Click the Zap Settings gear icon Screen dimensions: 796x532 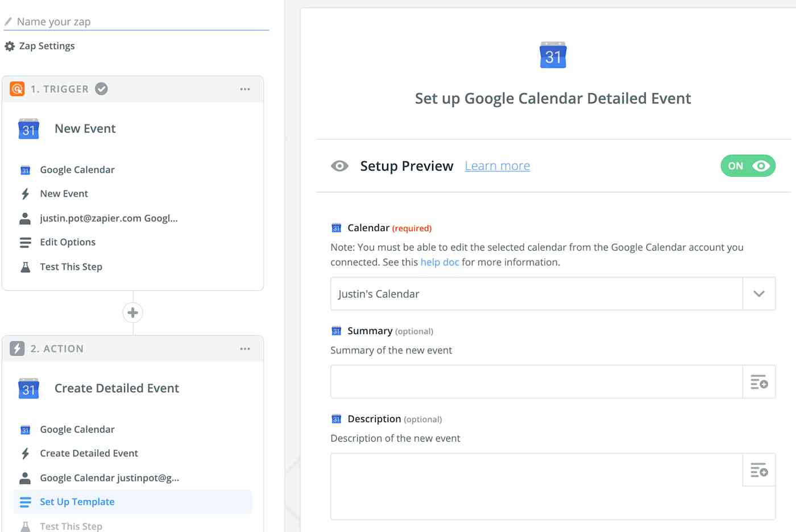(10, 46)
